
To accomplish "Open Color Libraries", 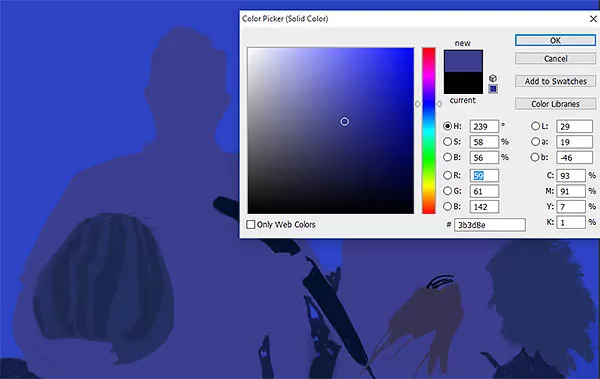I will point(555,104).
